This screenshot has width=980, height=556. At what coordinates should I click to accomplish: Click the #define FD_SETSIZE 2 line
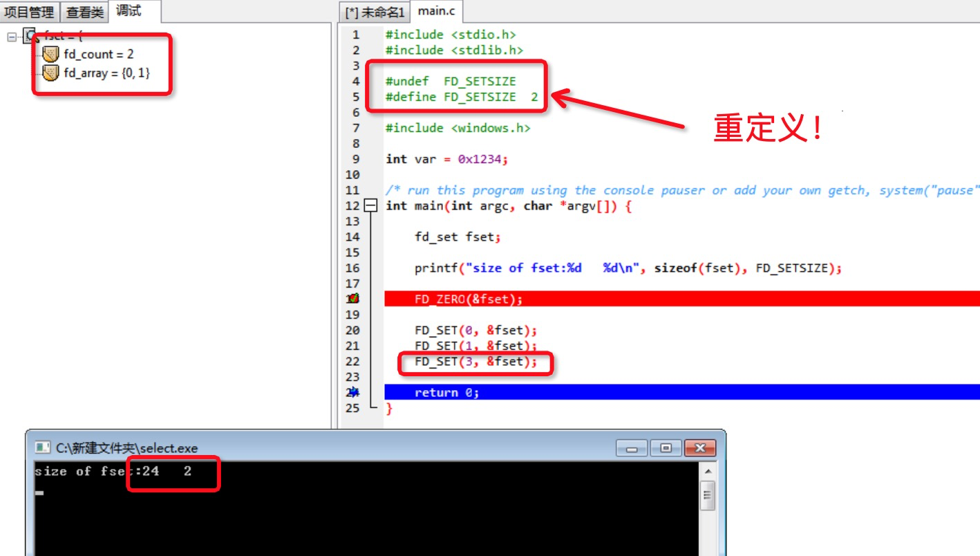(462, 97)
